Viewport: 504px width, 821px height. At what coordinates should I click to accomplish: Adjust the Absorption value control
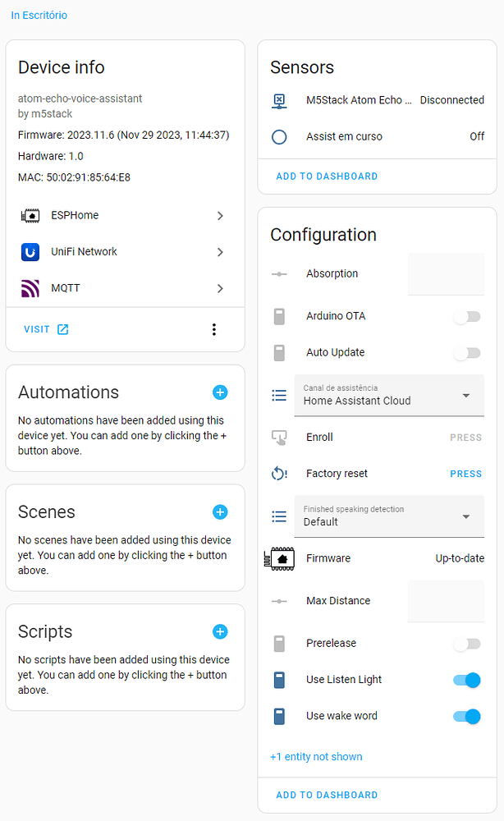click(x=446, y=273)
